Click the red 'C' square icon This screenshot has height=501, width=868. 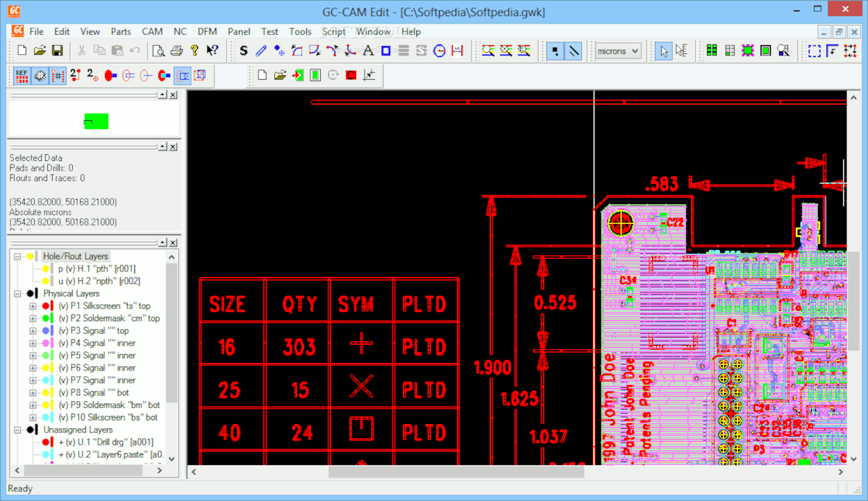tap(351, 76)
